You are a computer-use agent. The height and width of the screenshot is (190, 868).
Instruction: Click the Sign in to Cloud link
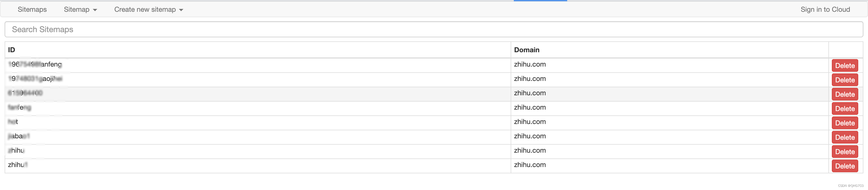[825, 9]
